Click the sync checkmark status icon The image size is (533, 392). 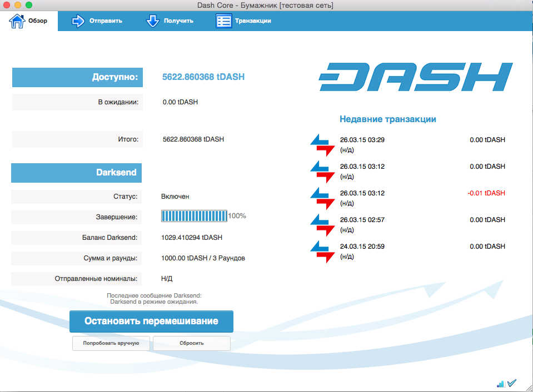click(511, 383)
